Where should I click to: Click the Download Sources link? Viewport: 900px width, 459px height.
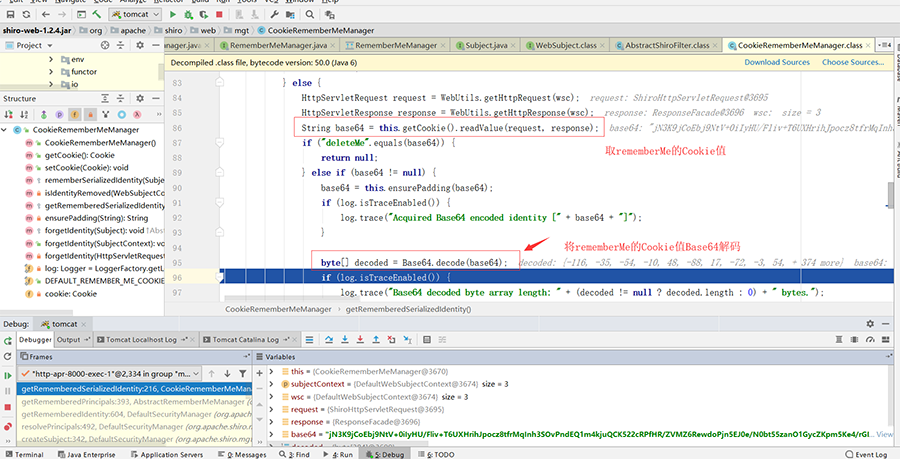(x=776, y=62)
